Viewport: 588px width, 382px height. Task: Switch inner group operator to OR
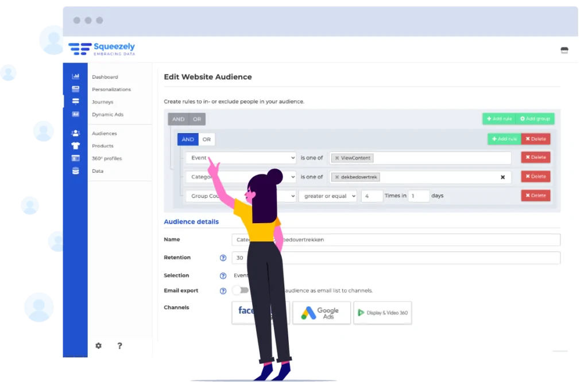(x=207, y=139)
